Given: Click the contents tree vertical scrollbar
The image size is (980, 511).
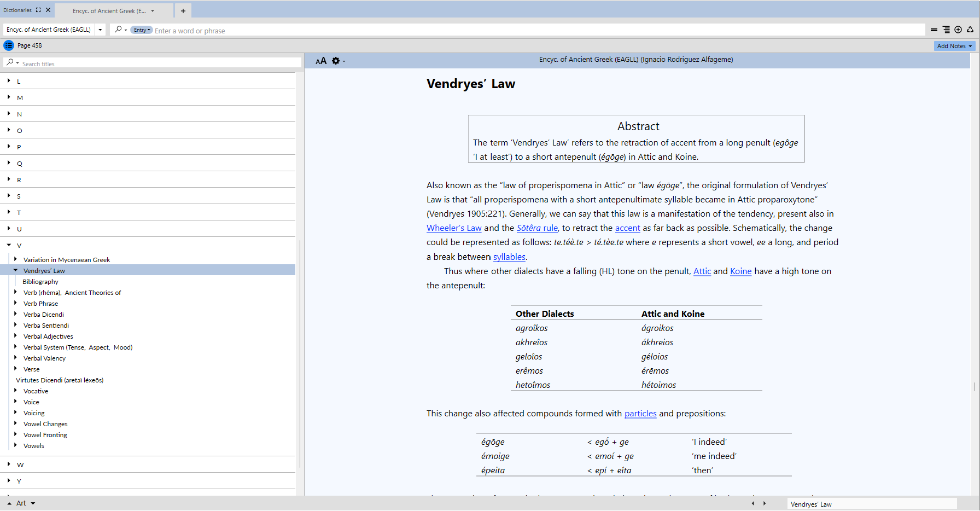Looking at the screenshot, I should 300,353.
